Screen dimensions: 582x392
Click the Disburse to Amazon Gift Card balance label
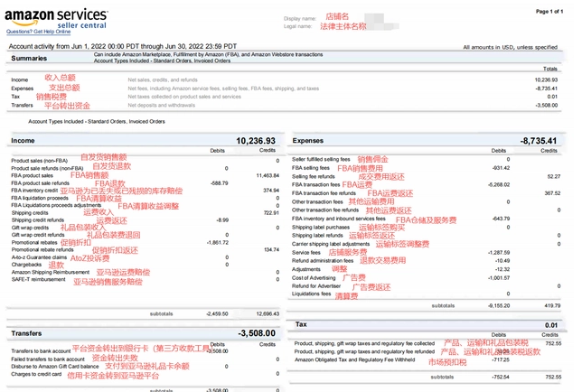[x=55, y=367]
